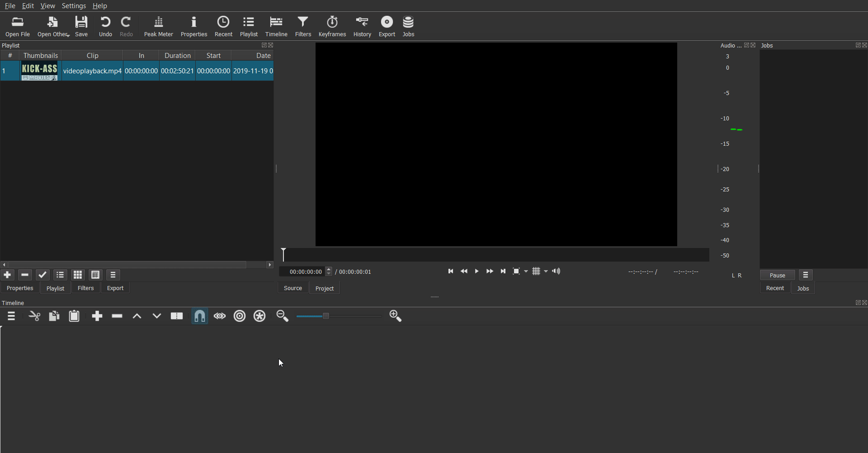Click the Export toolbar icon
The width and height of the screenshot is (868, 453).
(x=387, y=26)
